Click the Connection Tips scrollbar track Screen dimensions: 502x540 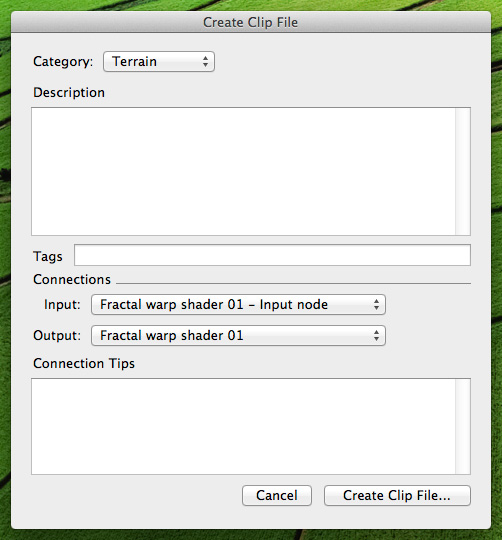point(463,426)
